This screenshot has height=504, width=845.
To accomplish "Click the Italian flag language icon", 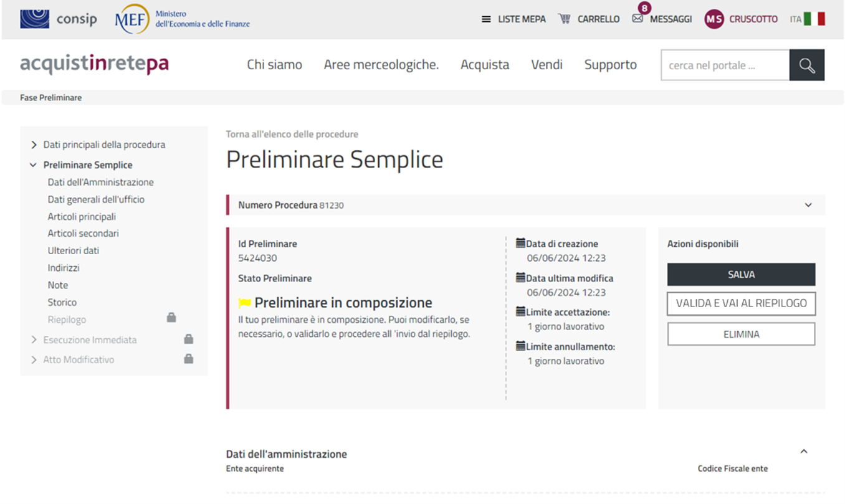I will pyautogui.click(x=814, y=19).
